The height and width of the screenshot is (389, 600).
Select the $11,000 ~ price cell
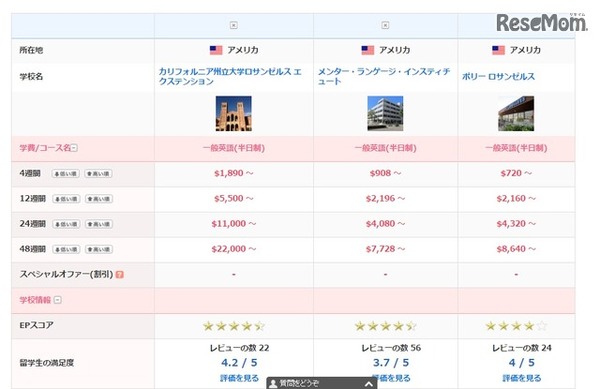point(233,224)
